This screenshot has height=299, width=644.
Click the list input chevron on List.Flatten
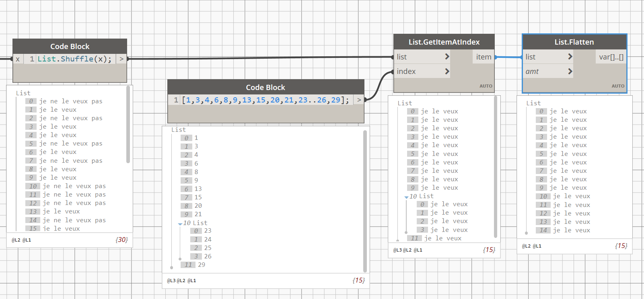point(570,57)
